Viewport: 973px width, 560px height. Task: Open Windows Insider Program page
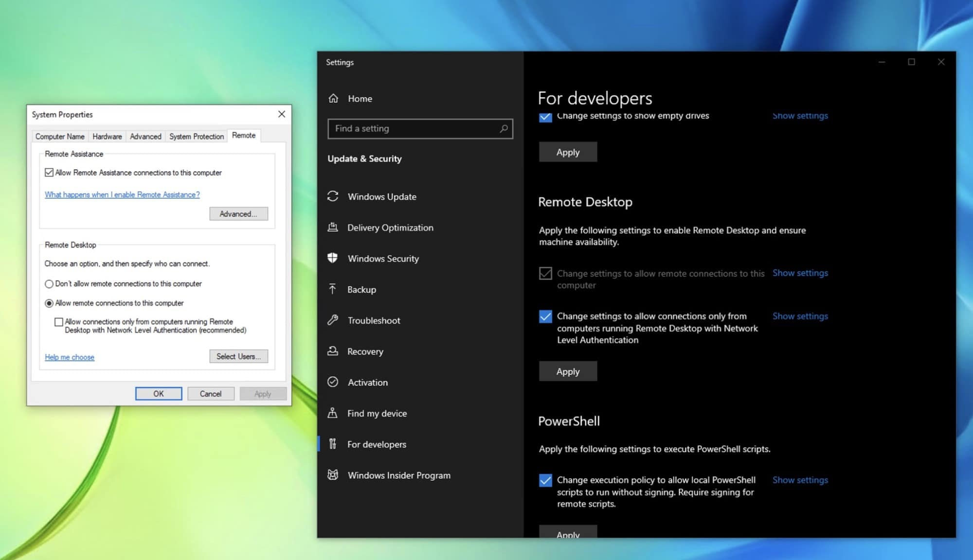pyautogui.click(x=420, y=475)
